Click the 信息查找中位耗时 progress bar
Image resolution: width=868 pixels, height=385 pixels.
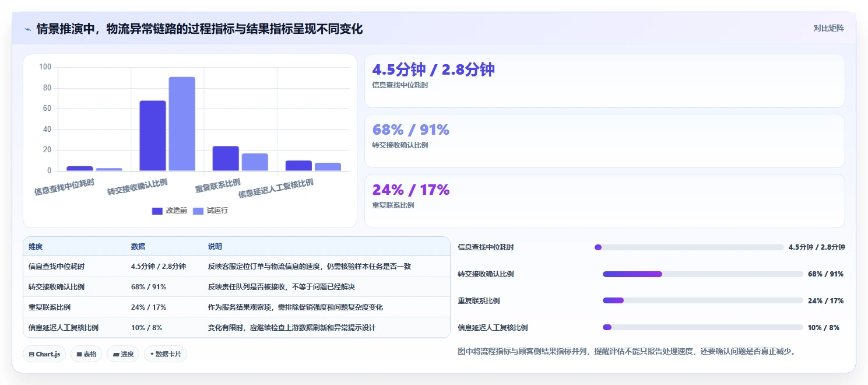[x=689, y=247]
